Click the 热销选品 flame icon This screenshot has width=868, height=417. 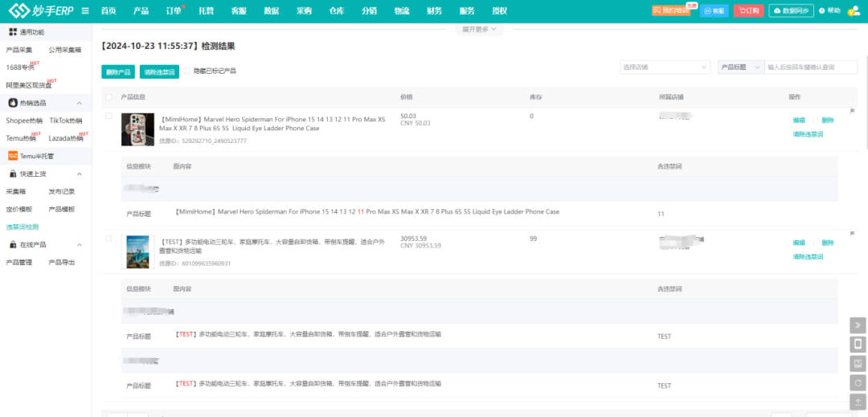pyautogui.click(x=13, y=103)
